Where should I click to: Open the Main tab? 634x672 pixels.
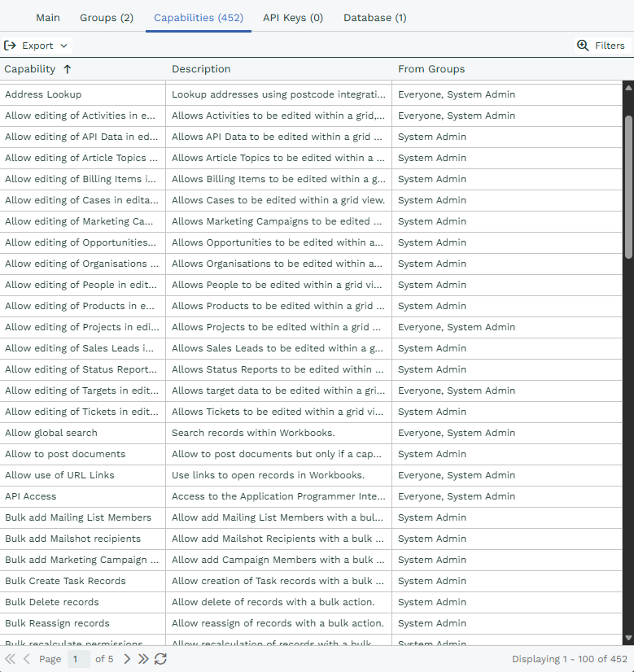(x=48, y=18)
